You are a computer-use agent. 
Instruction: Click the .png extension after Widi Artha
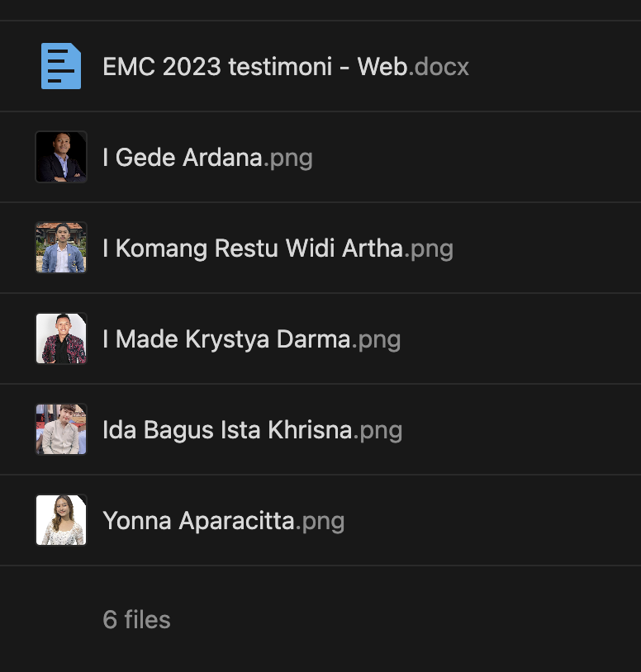pos(430,248)
